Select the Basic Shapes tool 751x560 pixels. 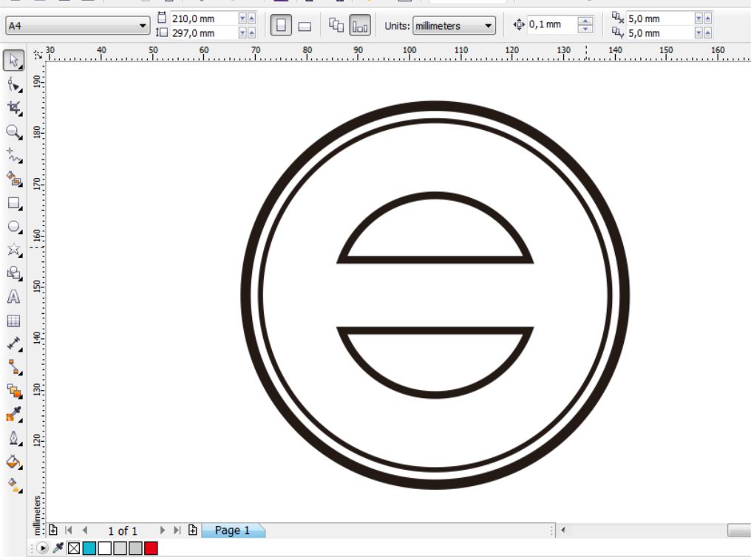pos(14,273)
